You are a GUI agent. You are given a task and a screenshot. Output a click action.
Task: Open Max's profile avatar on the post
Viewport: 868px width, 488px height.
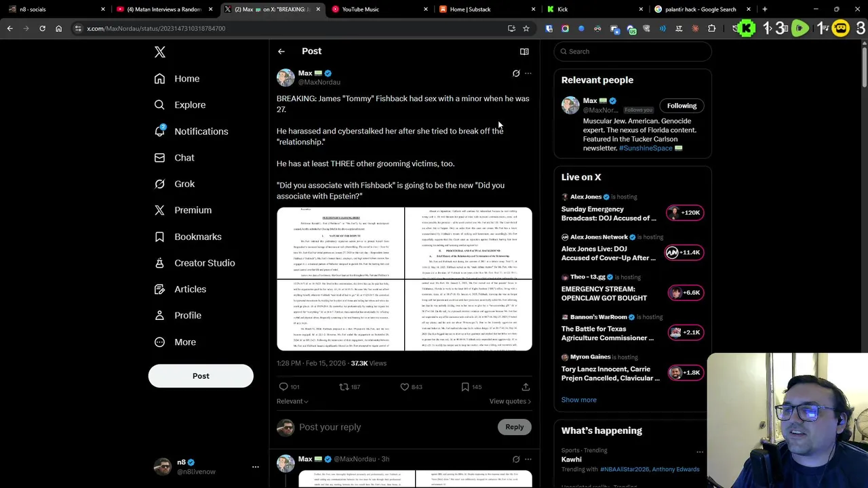(285, 77)
